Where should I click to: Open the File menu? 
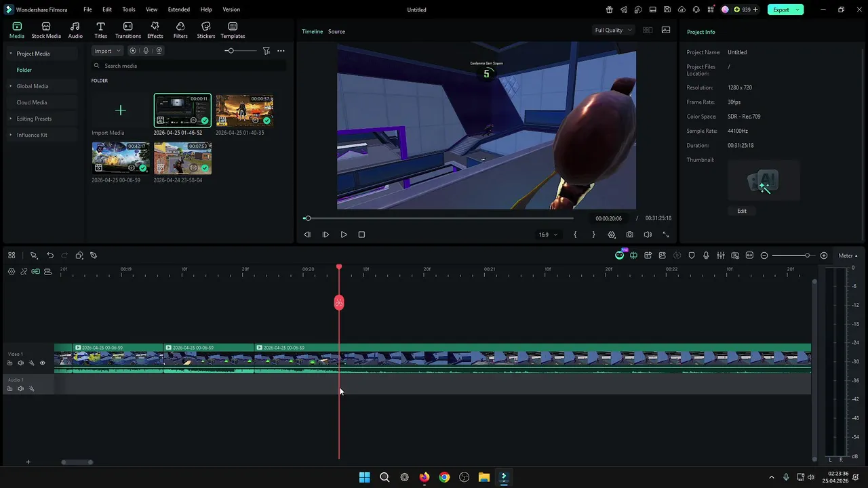click(88, 9)
